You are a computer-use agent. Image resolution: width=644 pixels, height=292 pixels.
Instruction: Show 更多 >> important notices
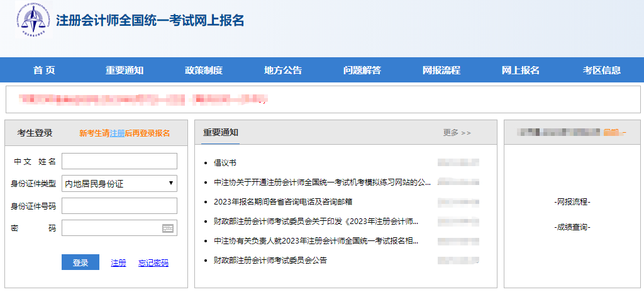click(457, 133)
